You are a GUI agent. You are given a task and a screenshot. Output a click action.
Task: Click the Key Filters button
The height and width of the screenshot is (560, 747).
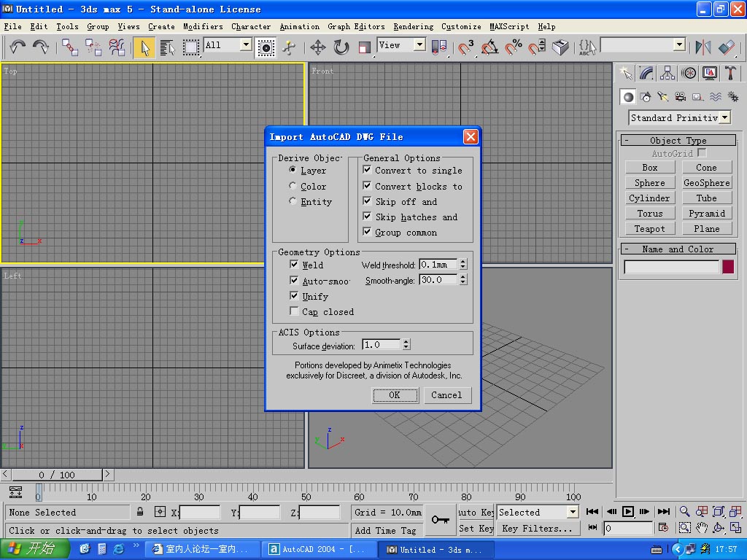pos(538,529)
